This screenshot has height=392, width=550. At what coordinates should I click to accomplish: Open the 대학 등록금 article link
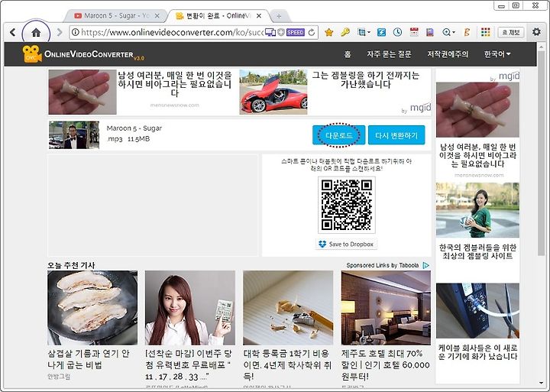pos(288,365)
